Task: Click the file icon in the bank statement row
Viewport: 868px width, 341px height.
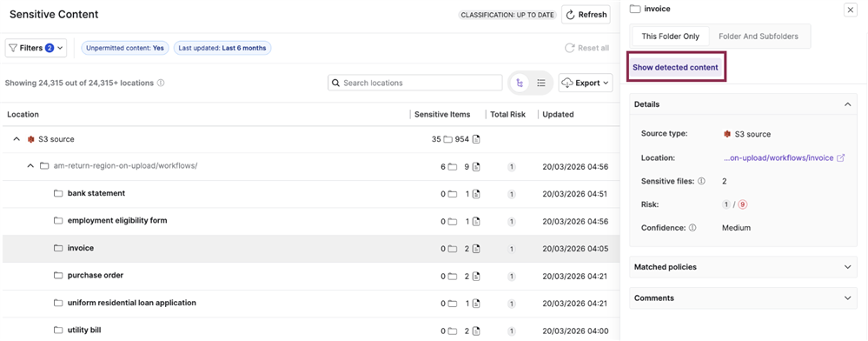Action: 476,194
